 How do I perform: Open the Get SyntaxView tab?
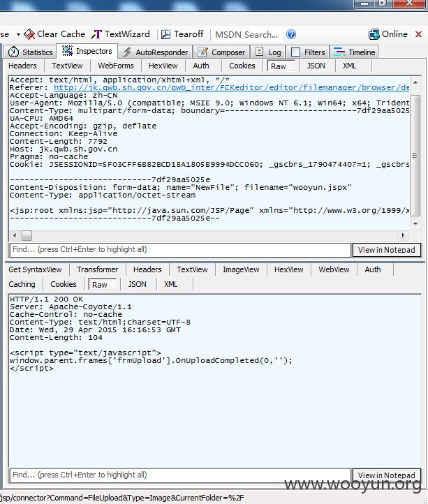click(x=35, y=269)
